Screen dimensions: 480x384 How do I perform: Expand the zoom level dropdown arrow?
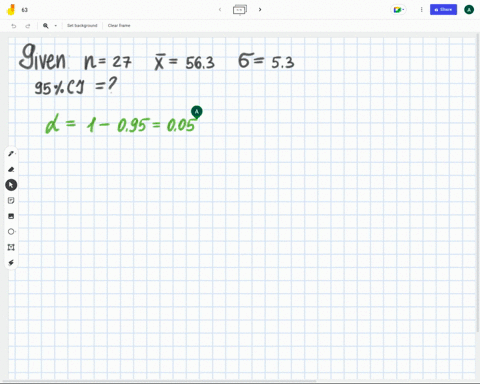point(56,26)
